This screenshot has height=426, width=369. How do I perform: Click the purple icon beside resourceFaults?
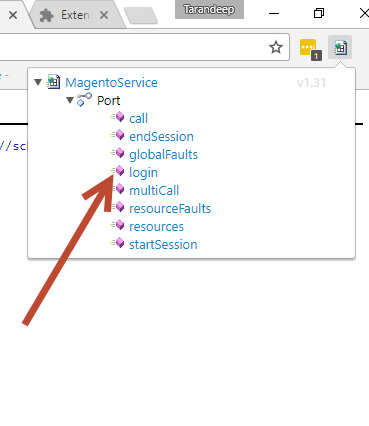click(x=119, y=207)
